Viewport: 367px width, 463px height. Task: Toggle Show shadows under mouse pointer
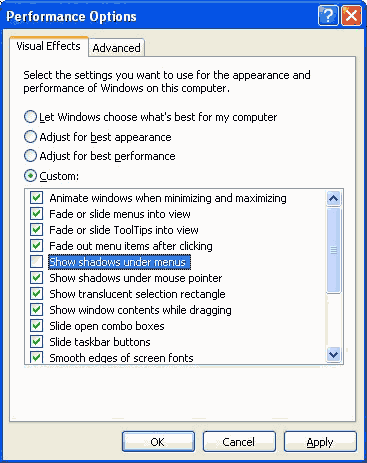(x=37, y=278)
